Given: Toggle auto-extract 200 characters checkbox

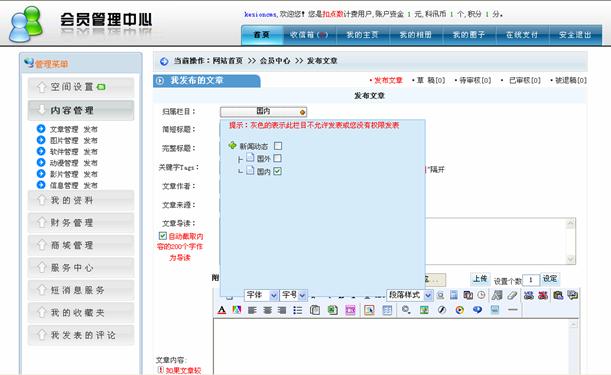Looking at the screenshot, I should tap(162, 236).
